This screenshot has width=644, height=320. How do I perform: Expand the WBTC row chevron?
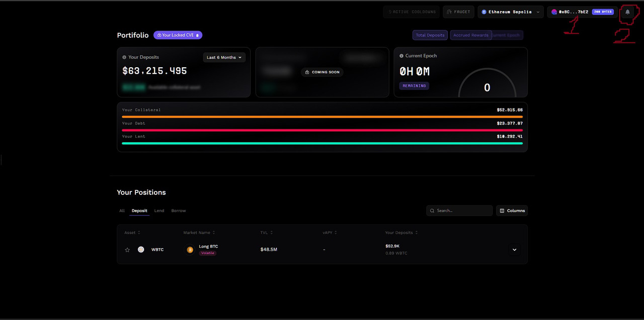514,250
